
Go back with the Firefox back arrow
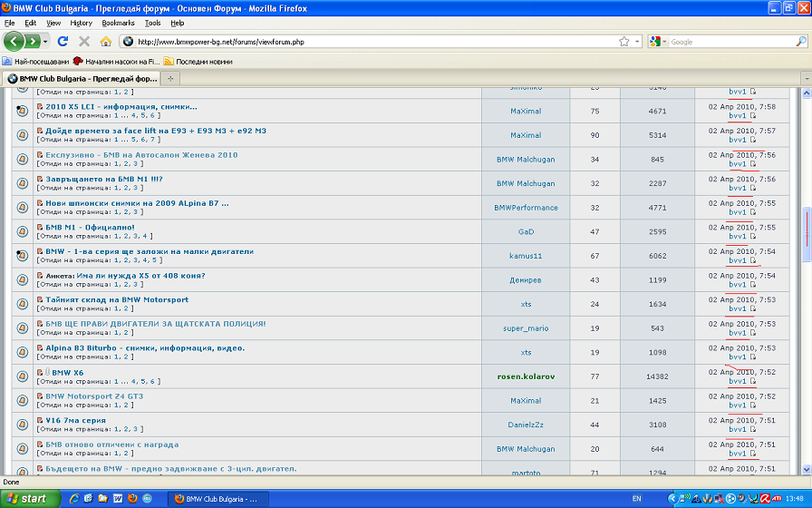[x=14, y=41]
